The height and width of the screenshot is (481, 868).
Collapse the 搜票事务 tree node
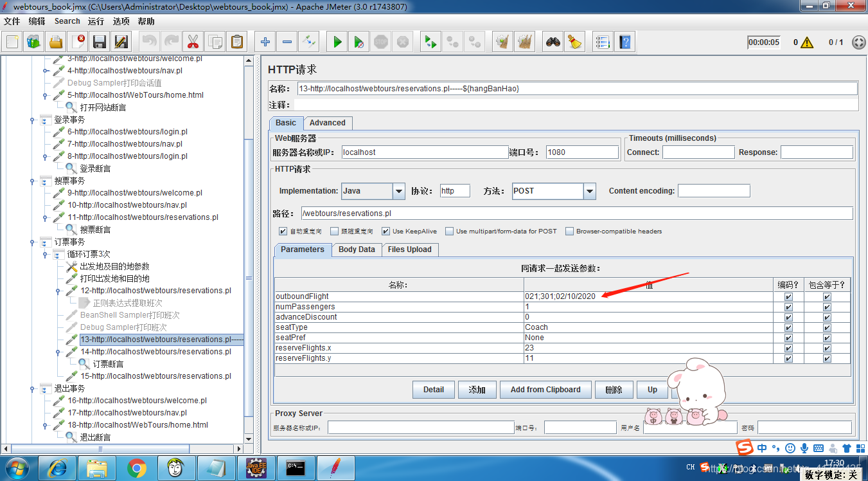pos(32,181)
